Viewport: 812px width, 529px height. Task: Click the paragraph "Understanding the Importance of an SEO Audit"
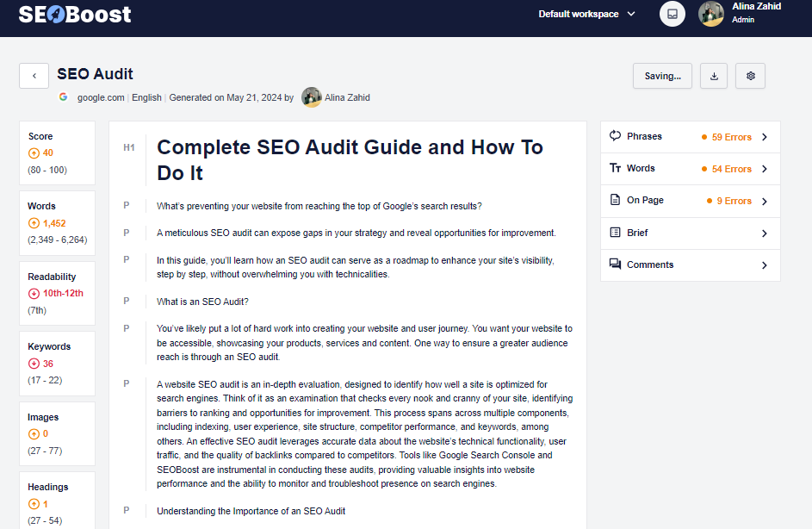(x=251, y=511)
